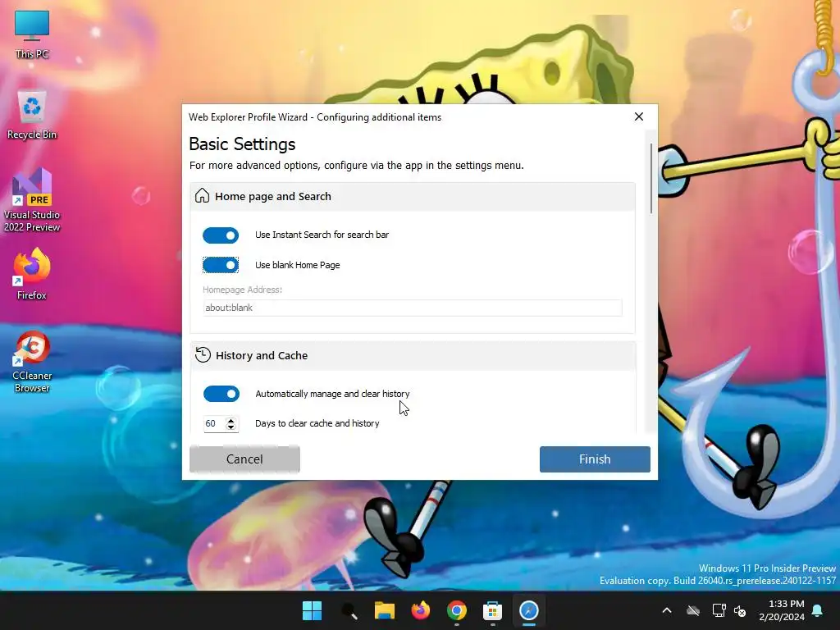The image size is (840, 630).
Task: Click the History and Cache heading
Action: click(x=262, y=356)
